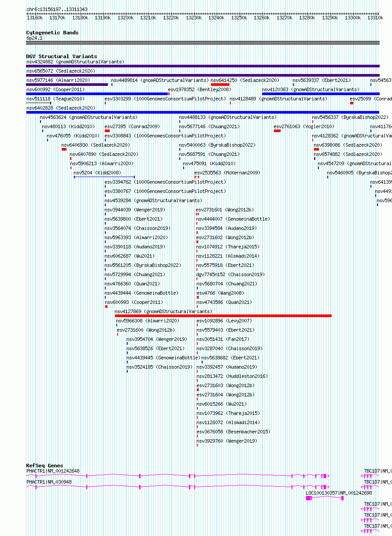Click the dgv7745n152 (Chaisson2019) label

tap(230, 274)
